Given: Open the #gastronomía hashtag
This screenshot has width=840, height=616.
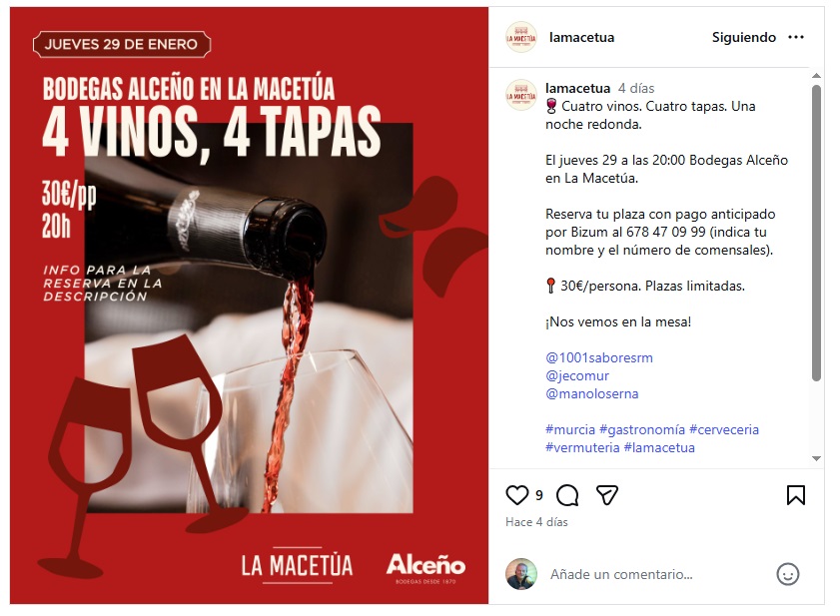Looking at the screenshot, I should [x=642, y=429].
